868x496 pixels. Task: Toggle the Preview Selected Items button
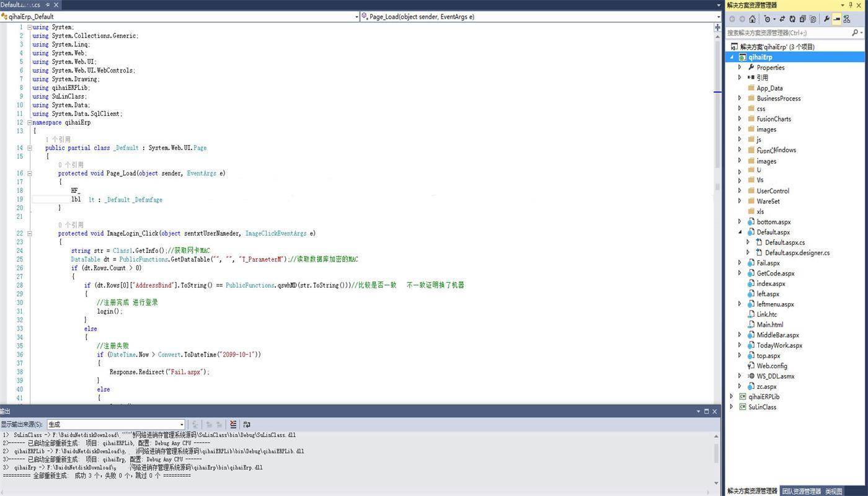pos(836,19)
